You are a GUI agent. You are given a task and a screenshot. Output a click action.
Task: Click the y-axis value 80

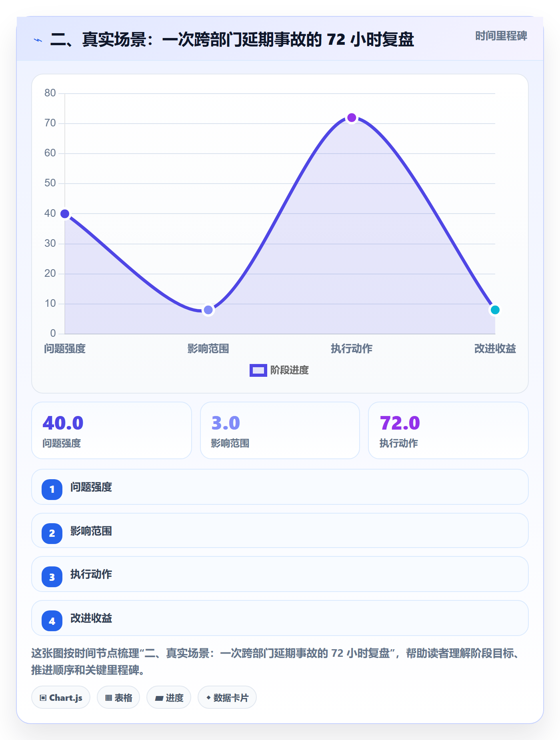click(x=50, y=93)
